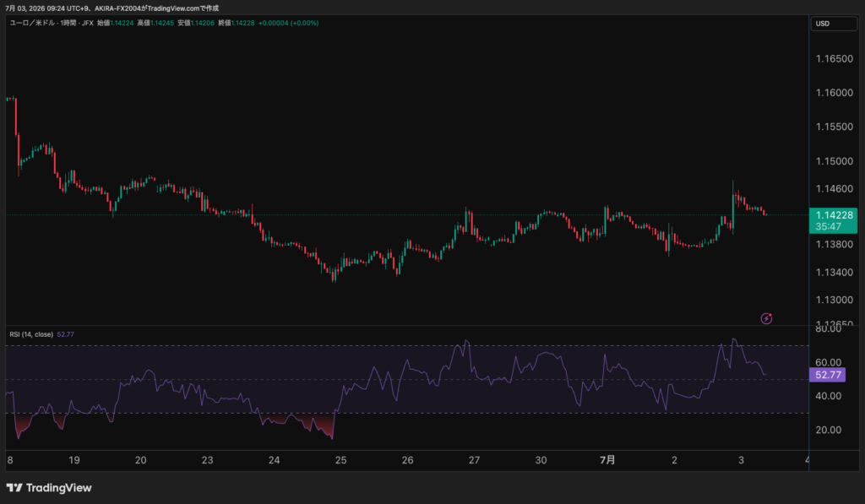Click the 30 date on the time axis
The image size is (865, 504).
point(541,460)
